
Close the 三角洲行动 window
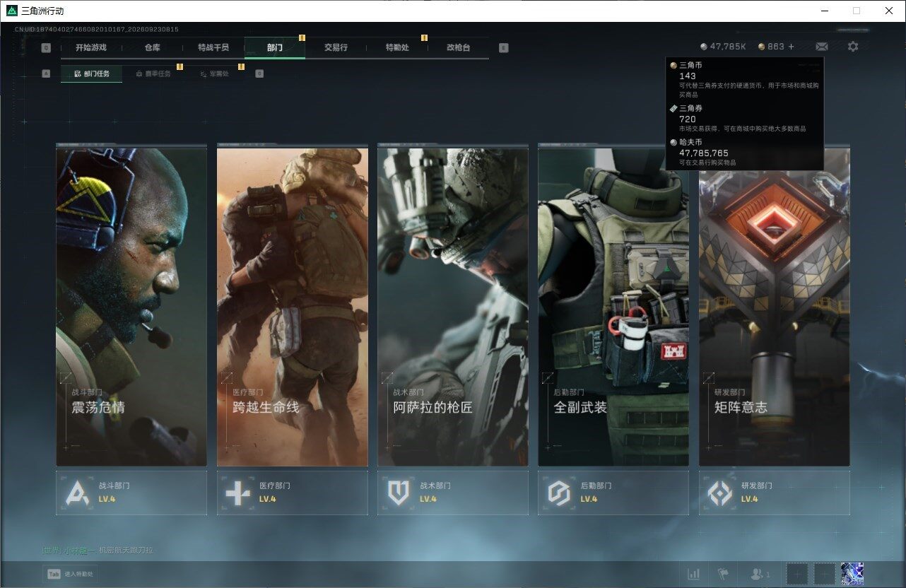pyautogui.click(x=889, y=11)
